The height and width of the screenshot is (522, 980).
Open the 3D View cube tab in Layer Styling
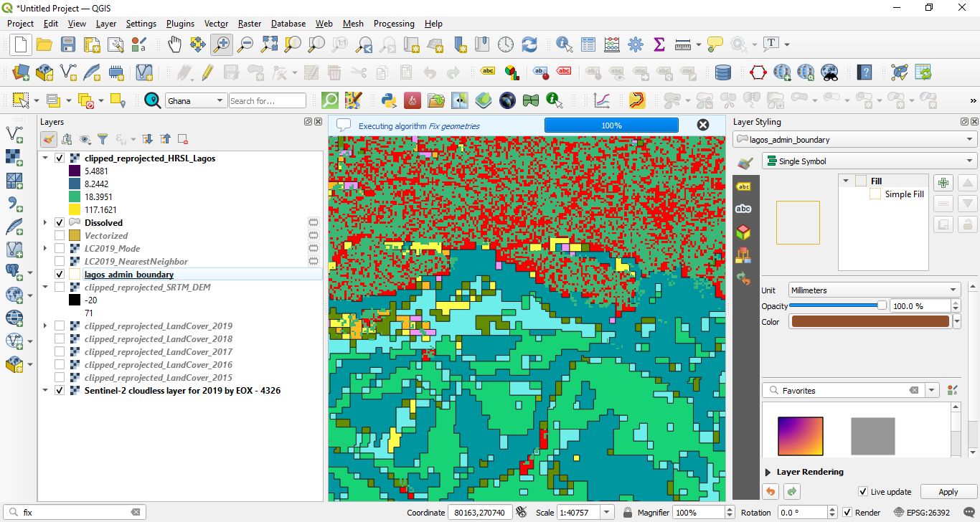point(744,232)
